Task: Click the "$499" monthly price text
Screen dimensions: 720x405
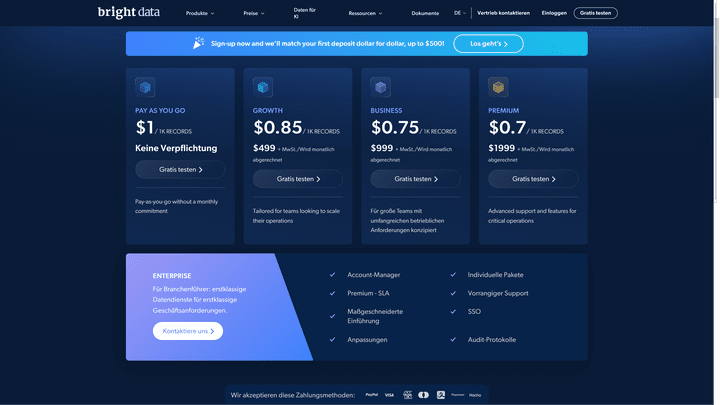Action: [264, 148]
